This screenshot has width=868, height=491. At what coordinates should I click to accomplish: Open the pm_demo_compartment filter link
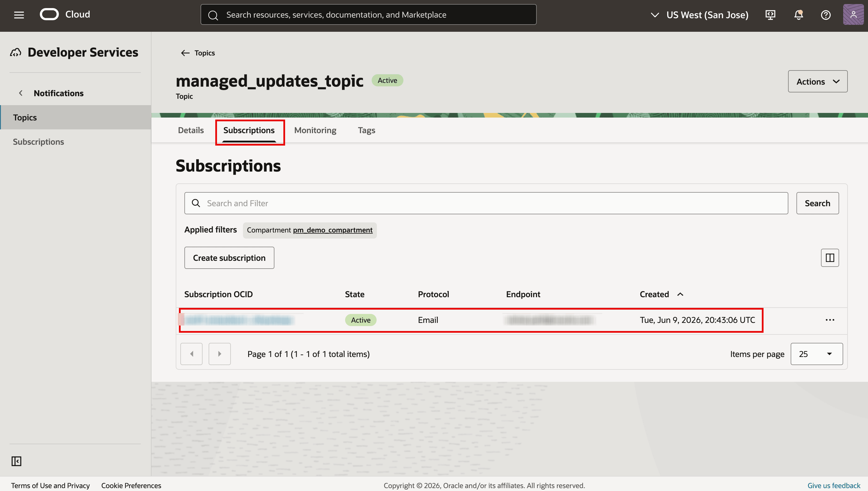coord(333,230)
